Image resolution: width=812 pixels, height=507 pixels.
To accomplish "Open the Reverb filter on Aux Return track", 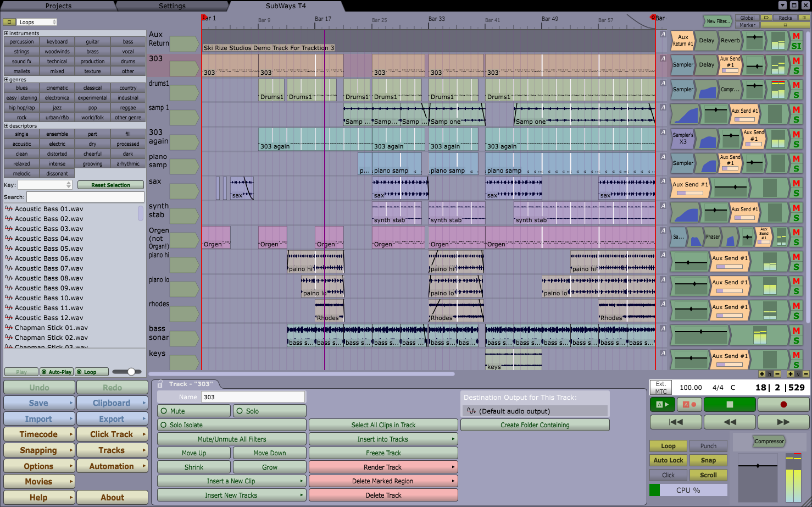I will (x=730, y=41).
